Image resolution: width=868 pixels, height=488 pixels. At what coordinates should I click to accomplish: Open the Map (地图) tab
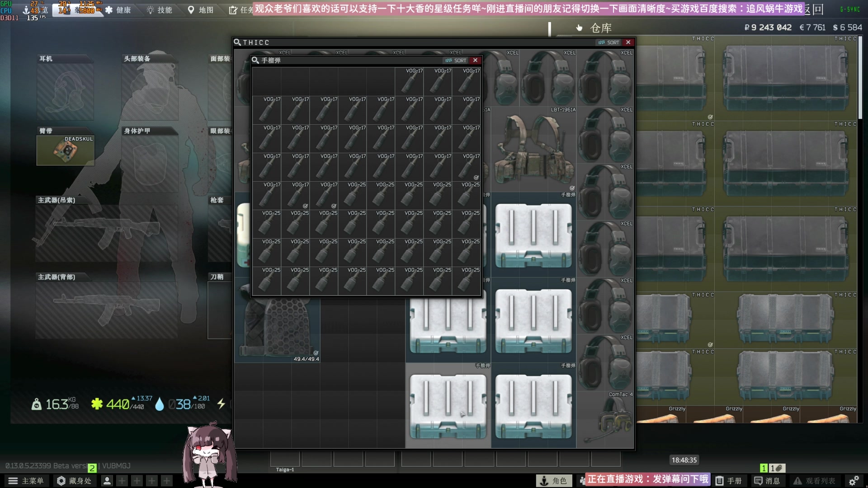coord(201,10)
